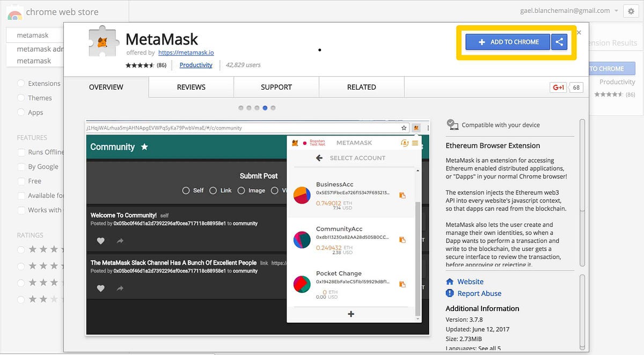Select the last carousel dot indicator
This screenshot has width=644, height=355.
(273, 107)
